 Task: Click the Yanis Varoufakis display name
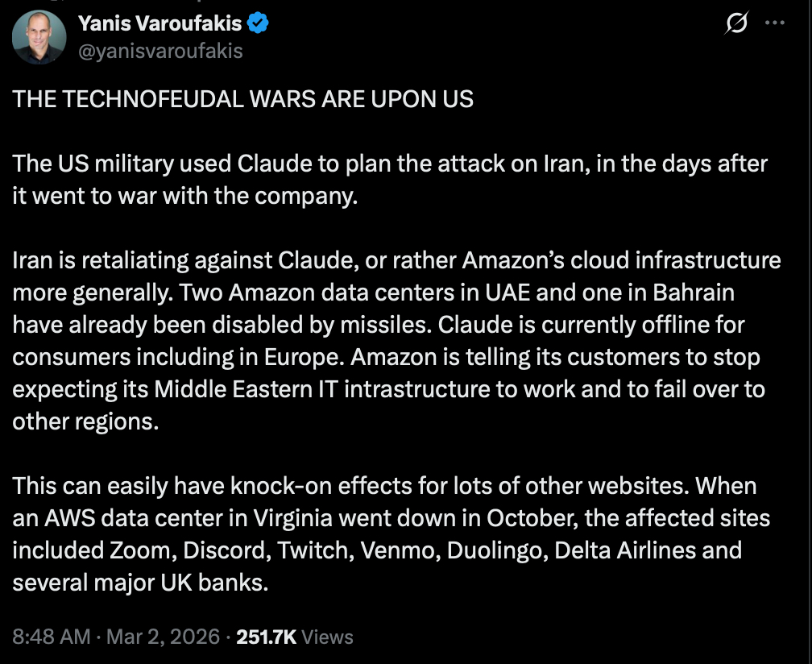point(159,24)
